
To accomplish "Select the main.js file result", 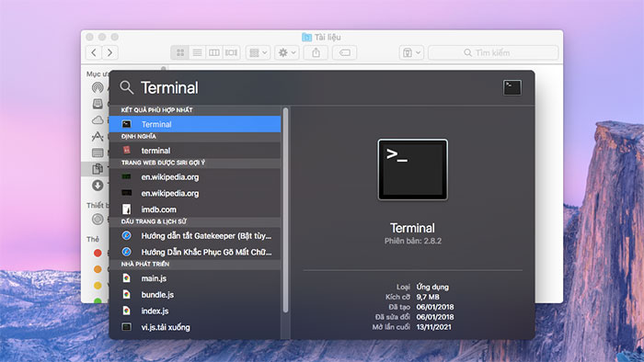I will pos(195,278).
